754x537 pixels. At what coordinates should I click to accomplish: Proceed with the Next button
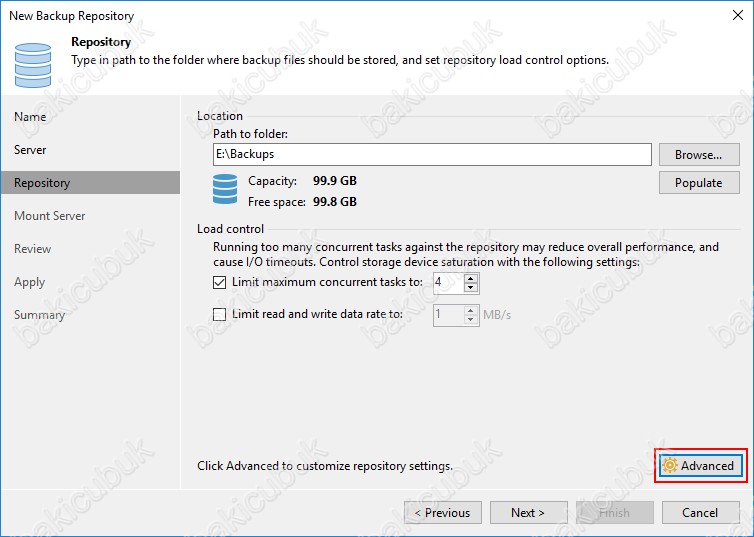[x=528, y=513]
